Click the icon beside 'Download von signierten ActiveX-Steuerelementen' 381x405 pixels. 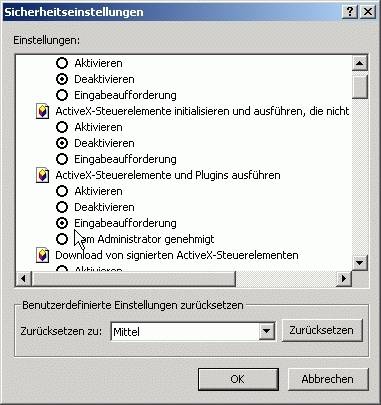coord(42,255)
